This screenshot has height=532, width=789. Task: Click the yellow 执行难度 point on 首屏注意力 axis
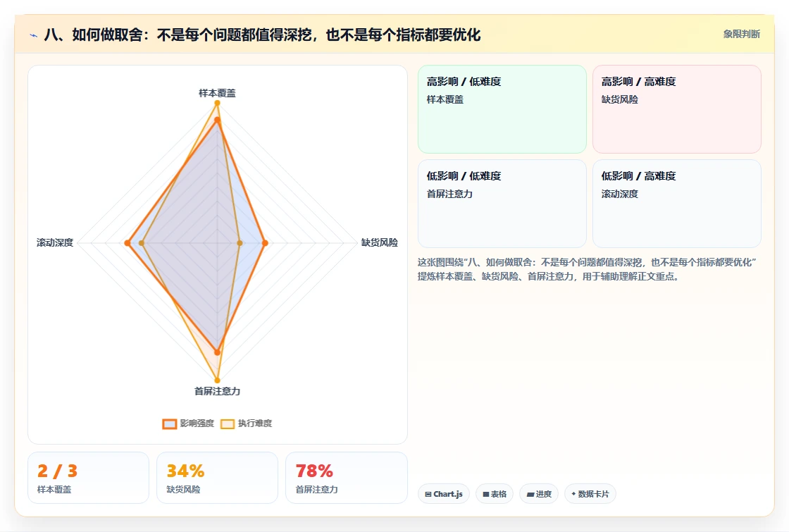pyautogui.click(x=218, y=381)
